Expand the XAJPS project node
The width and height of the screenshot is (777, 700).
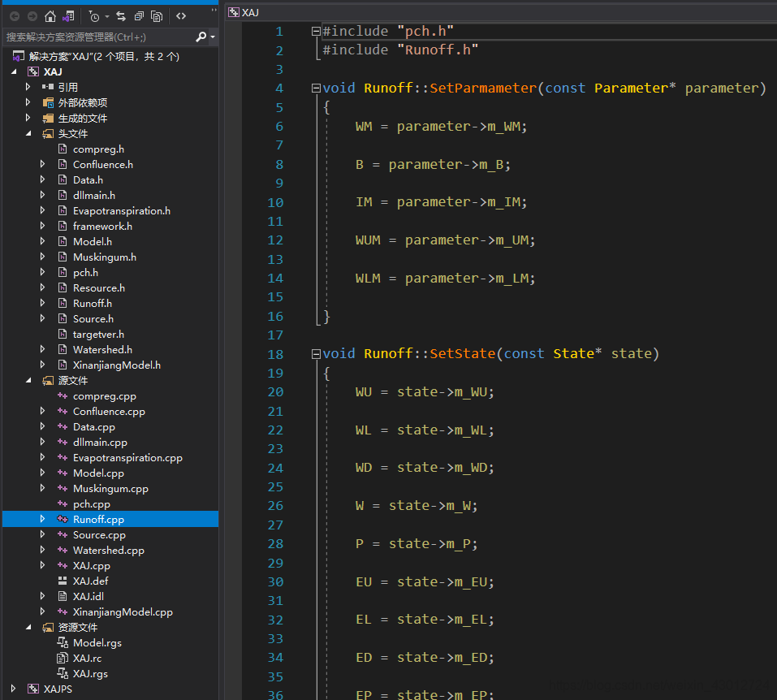(14, 689)
